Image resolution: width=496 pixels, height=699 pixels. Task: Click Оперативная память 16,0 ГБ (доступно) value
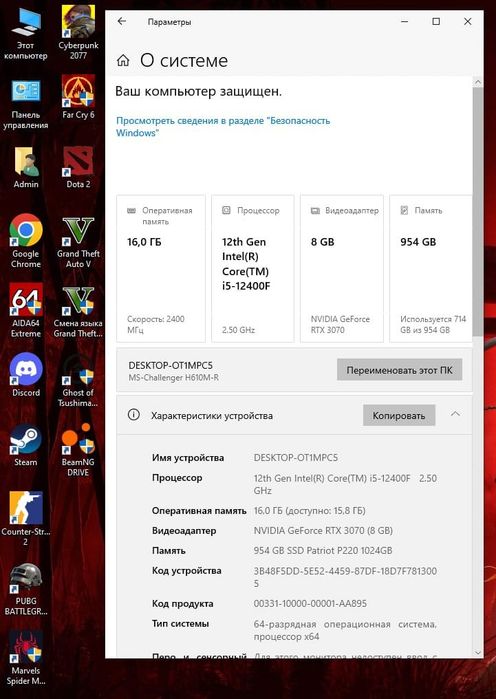pos(309,511)
